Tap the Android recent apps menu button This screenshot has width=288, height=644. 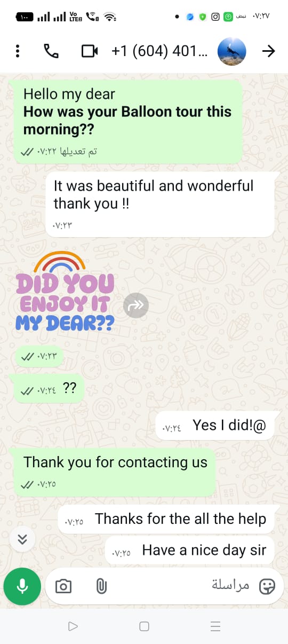(x=215, y=626)
